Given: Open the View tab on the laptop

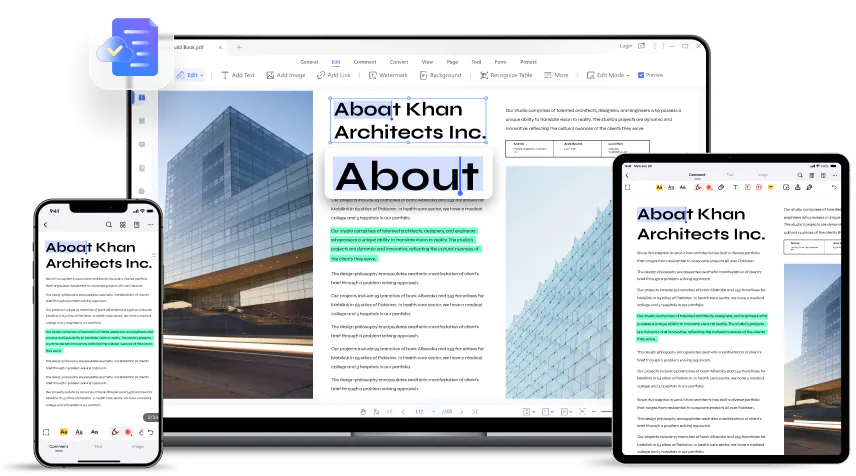Looking at the screenshot, I should pos(427,62).
